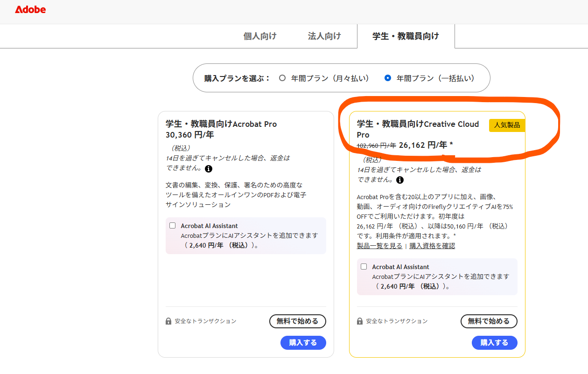This screenshot has height=374, width=588.
Task: Click lock icon in Creative Cloud Pro card
Action: click(x=360, y=321)
